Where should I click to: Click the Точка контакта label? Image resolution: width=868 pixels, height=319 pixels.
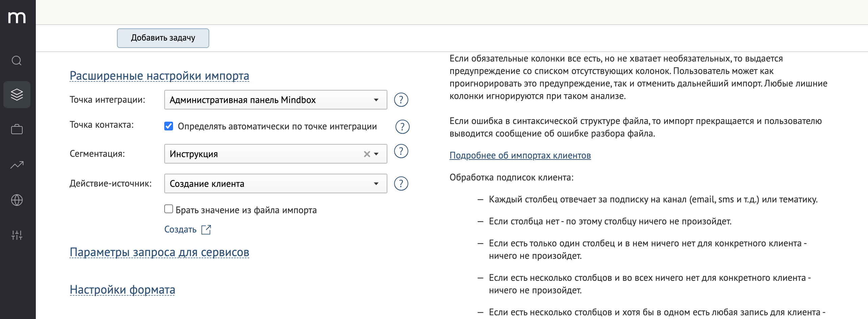point(102,125)
